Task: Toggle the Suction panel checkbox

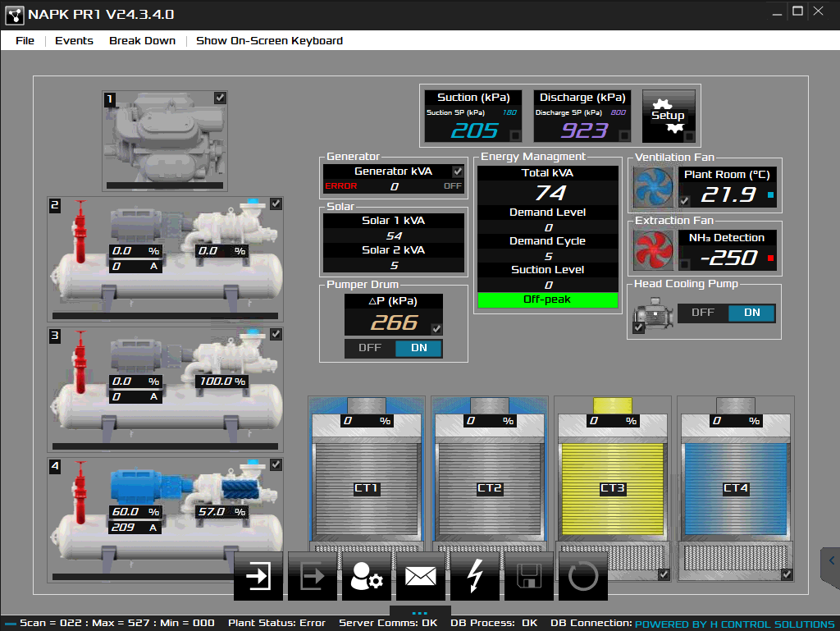Action: 515,135
